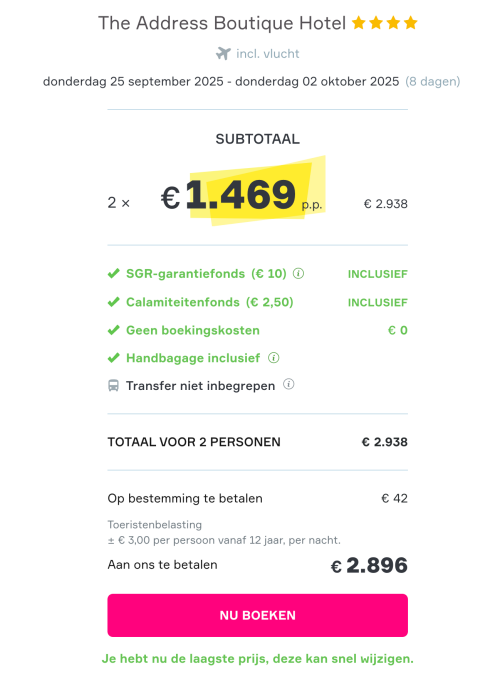Click the Aan ons te betalen € 2.896 amount
The width and height of the screenshot is (500, 689).
pos(369,565)
